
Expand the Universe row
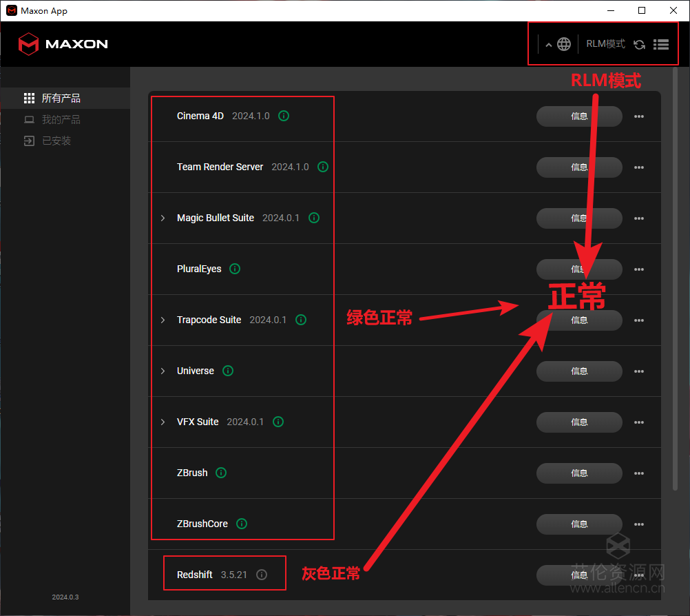point(163,371)
